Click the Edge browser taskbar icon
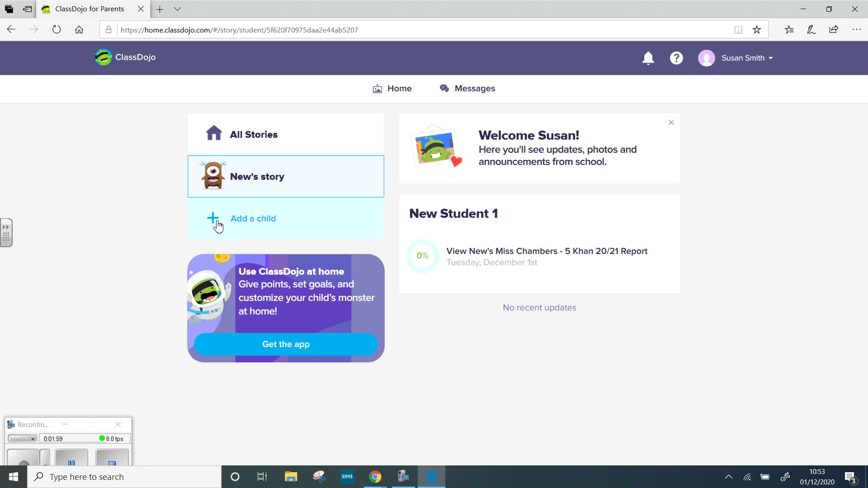This screenshot has height=488, width=868. click(431, 477)
